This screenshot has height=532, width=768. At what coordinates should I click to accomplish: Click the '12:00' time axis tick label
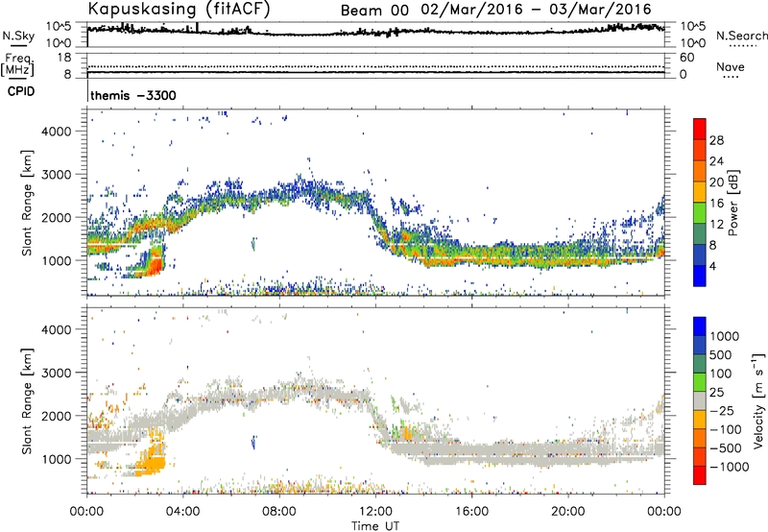tap(375, 512)
